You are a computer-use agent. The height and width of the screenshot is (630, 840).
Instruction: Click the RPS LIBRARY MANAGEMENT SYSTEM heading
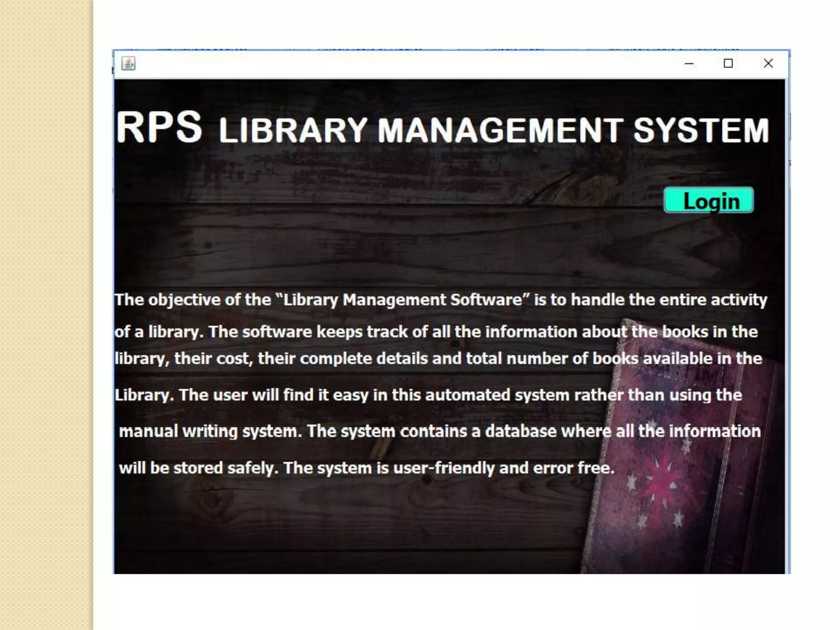(x=443, y=128)
